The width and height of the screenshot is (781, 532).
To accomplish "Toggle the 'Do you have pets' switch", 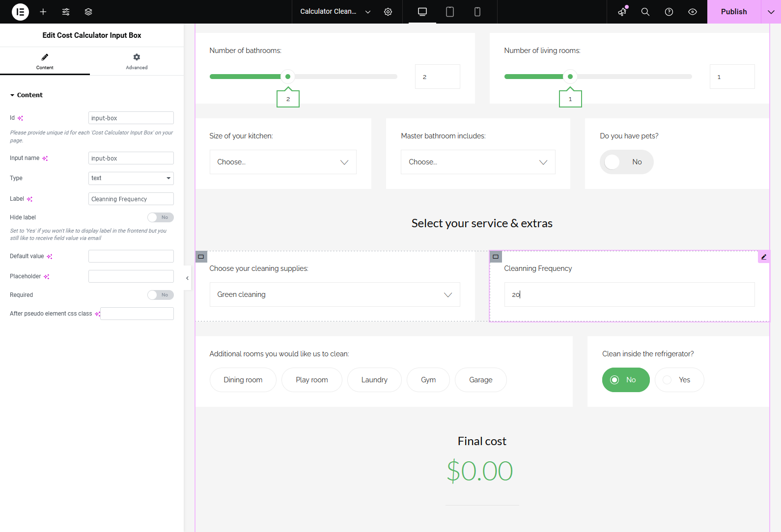I will coord(626,162).
